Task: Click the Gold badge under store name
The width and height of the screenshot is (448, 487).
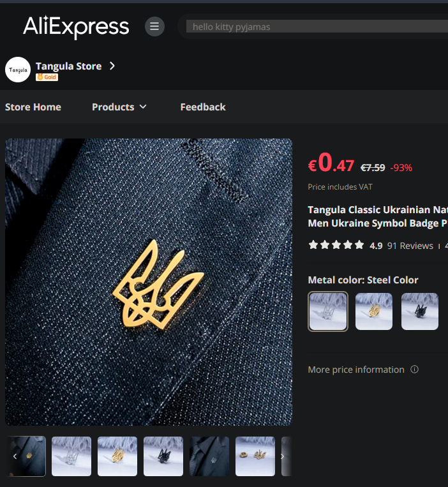Action: [47, 77]
